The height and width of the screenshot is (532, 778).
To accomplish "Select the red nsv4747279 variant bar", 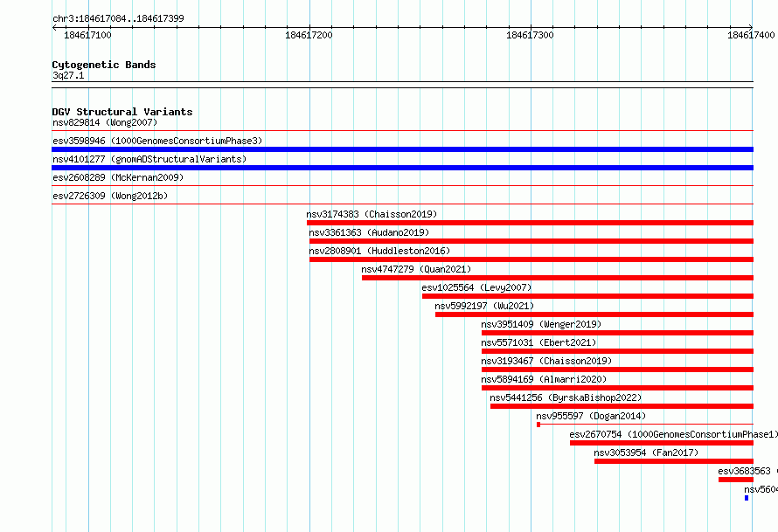I will point(558,278).
